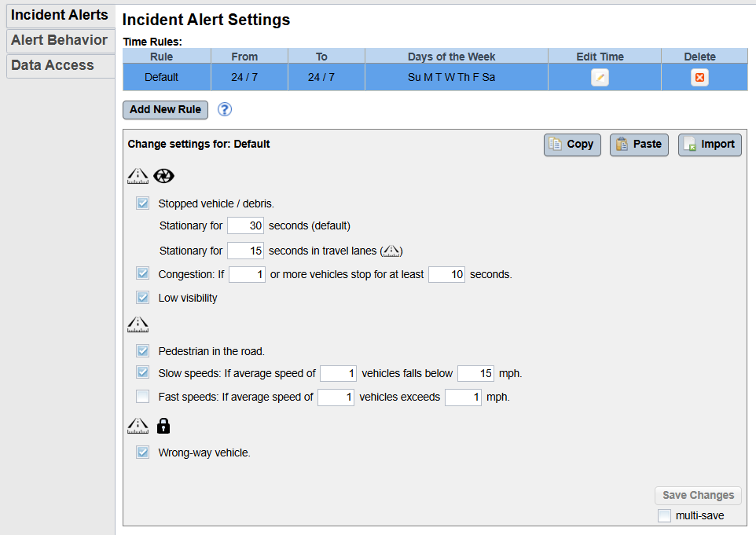
Task: Click the Save Changes button
Action: (698, 496)
